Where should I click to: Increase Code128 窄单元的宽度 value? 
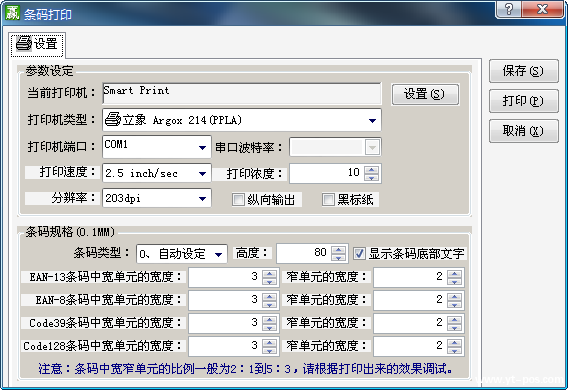click(454, 343)
